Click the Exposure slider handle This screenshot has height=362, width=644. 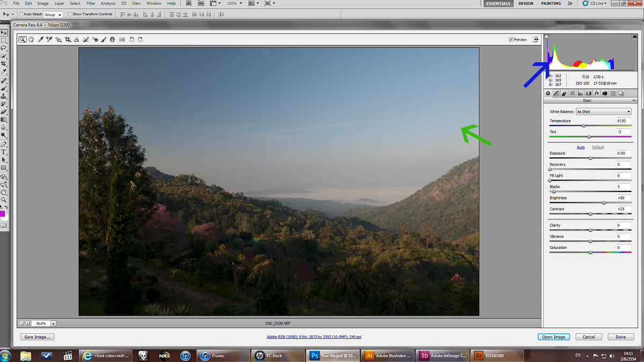point(590,158)
